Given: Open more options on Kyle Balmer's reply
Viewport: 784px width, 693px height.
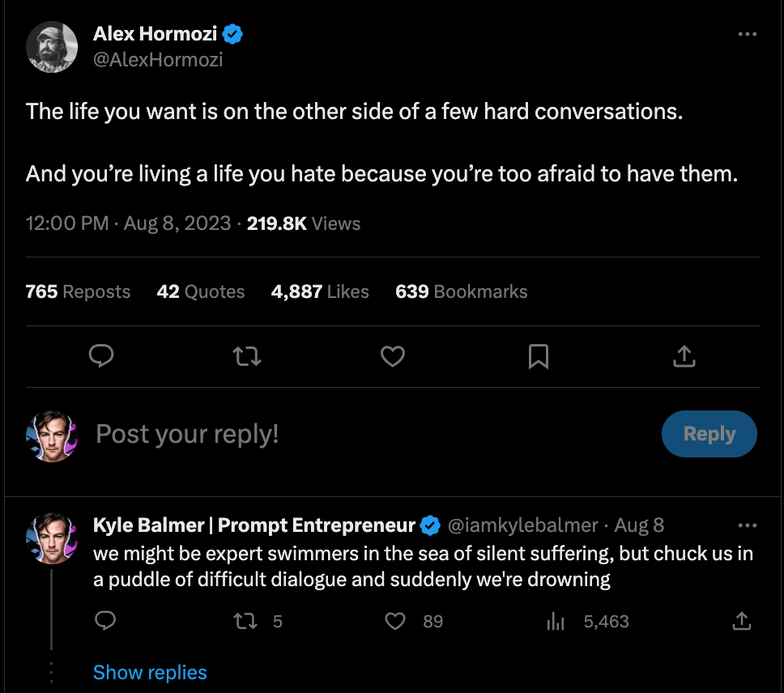Looking at the screenshot, I should (x=748, y=525).
